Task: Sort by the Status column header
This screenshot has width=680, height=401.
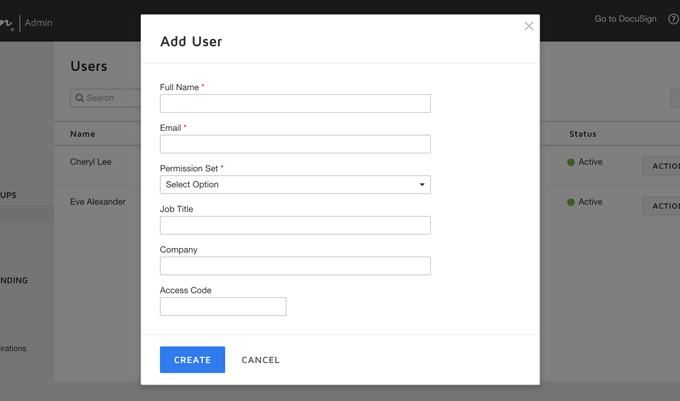Action: coord(582,134)
